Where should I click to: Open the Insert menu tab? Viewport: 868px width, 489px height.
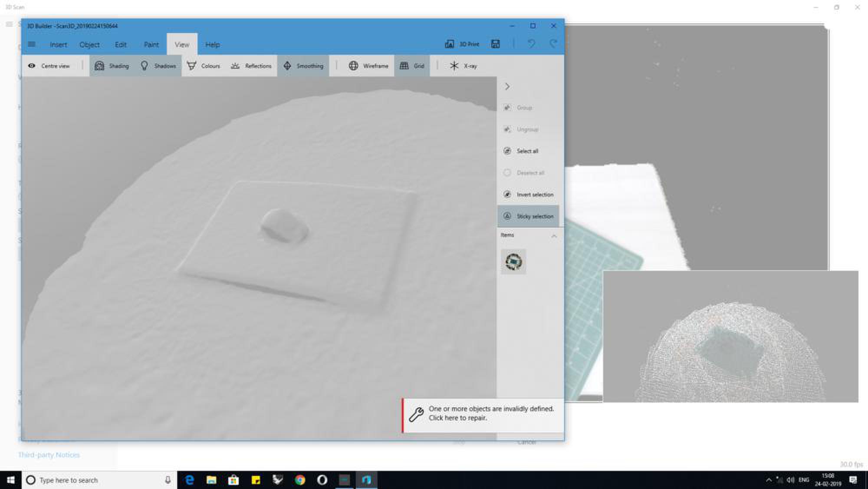coord(58,45)
